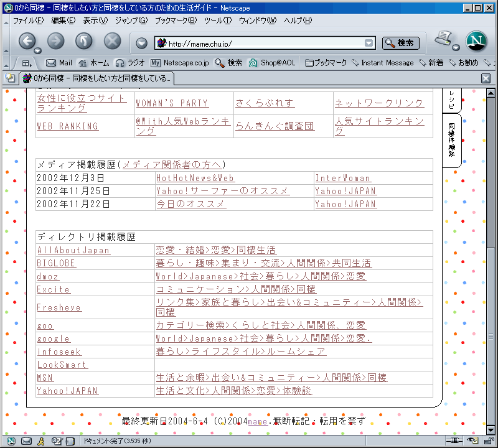
Task: Open the InterWoman link
Action: pos(344,178)
